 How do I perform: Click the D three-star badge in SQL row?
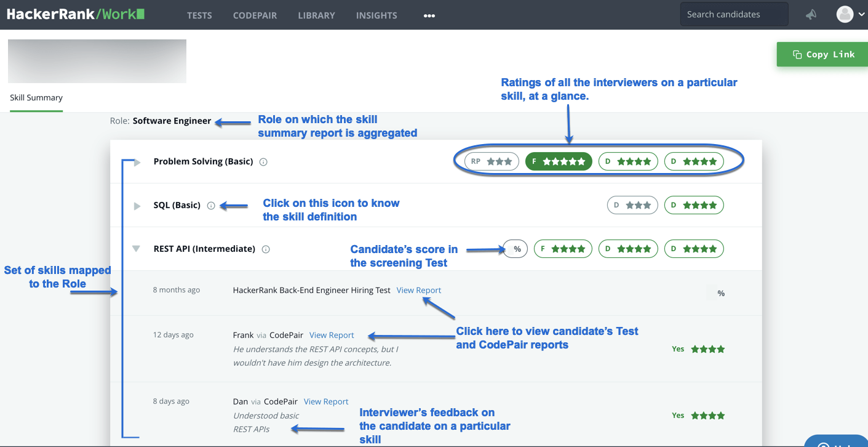pos(632,205)
